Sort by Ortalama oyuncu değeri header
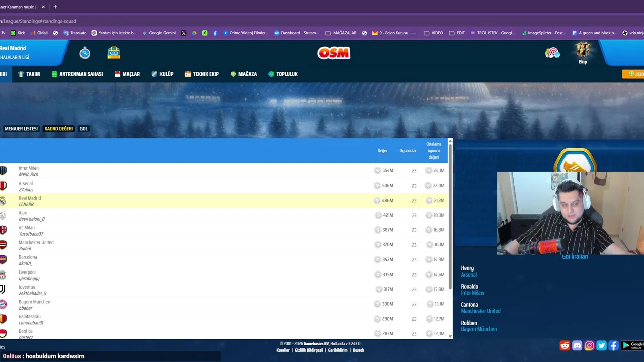The image size is (644, 362). click(434, 151)
